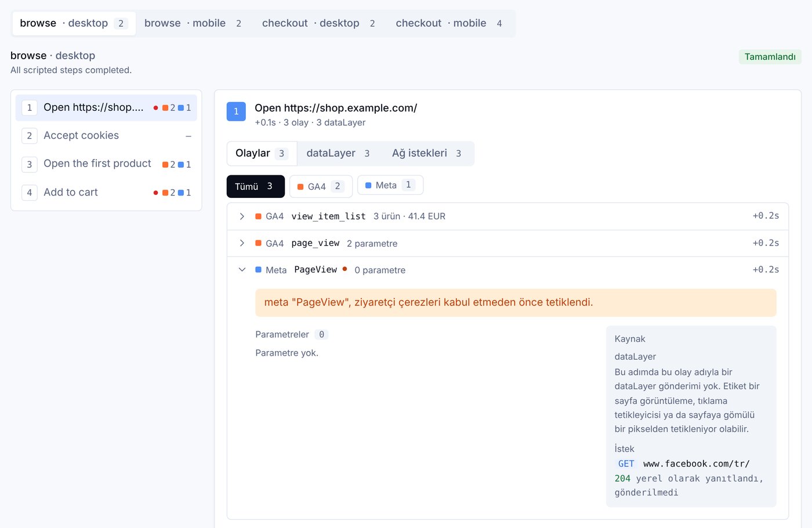Switch to the browse · mobile tab
The image size is (812, 528).
click(194, 24)
